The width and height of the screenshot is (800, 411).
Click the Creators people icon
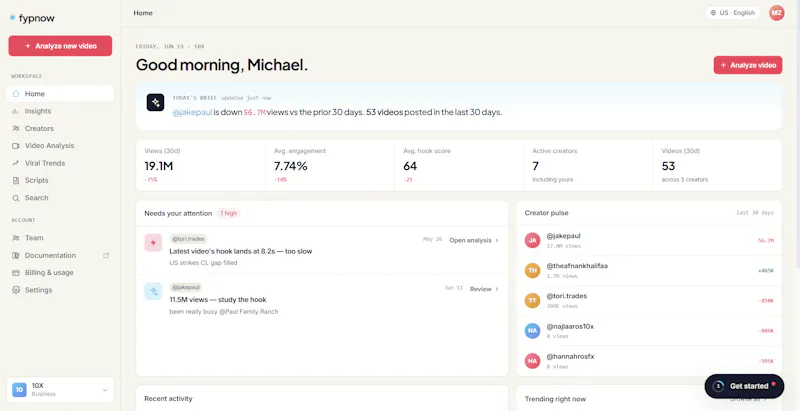[16, 129]
